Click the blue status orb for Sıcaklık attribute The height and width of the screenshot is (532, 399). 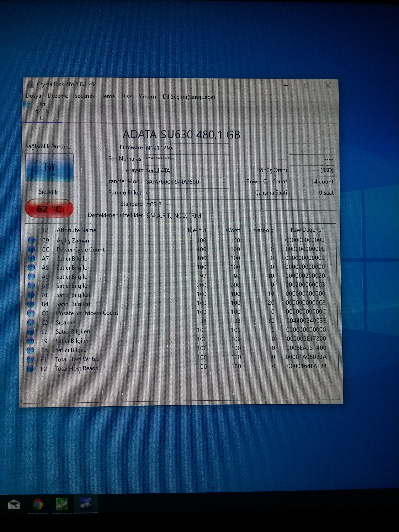(x=31, y=322)
